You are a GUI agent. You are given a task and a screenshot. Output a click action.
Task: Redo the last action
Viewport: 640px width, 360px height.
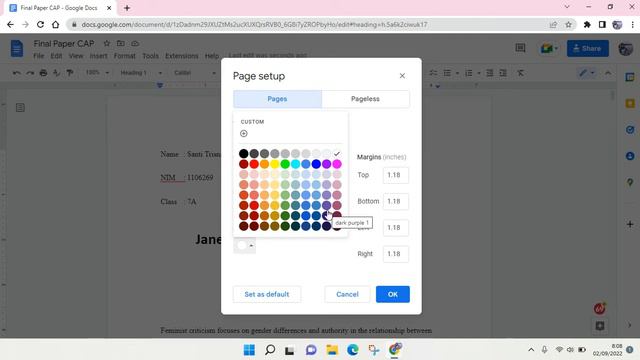[x=30, y=73]
